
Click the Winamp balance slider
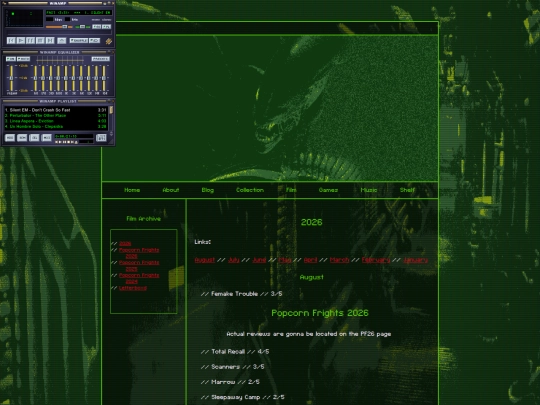tap(83, 27)
